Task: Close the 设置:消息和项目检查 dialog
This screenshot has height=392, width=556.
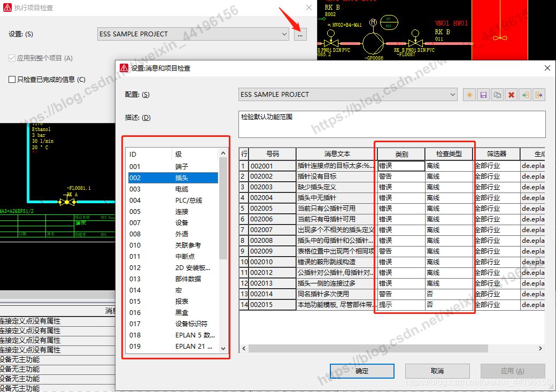Action: 547,68
